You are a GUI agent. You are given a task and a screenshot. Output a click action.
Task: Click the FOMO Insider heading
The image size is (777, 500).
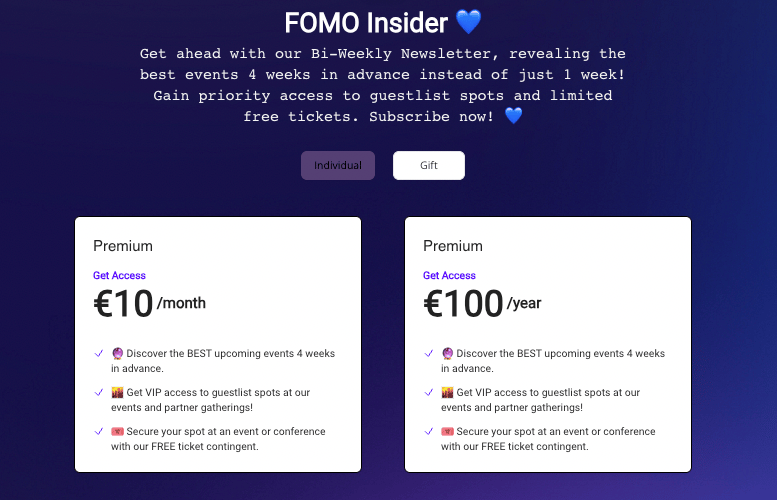(366, 23)
